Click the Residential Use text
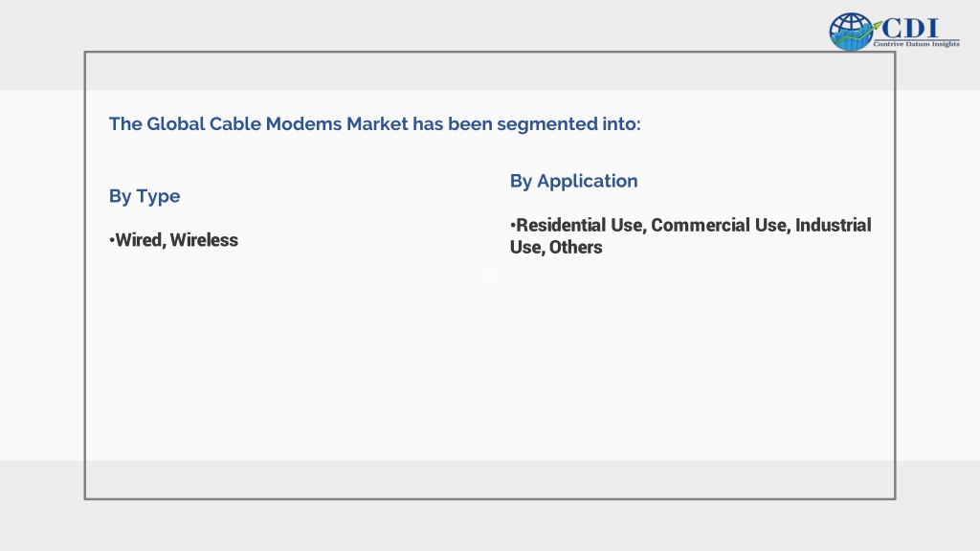Viewport: 980px width, 551px height. 579,225
